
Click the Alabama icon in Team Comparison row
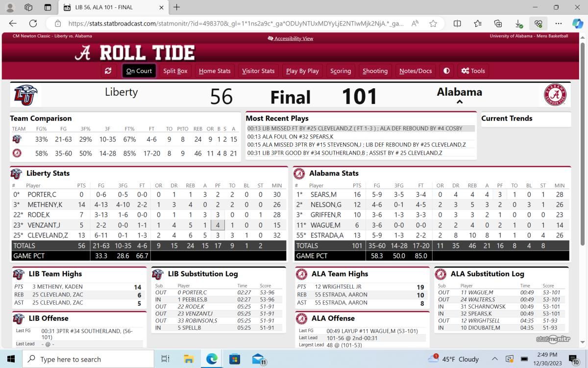click(17, 153)
